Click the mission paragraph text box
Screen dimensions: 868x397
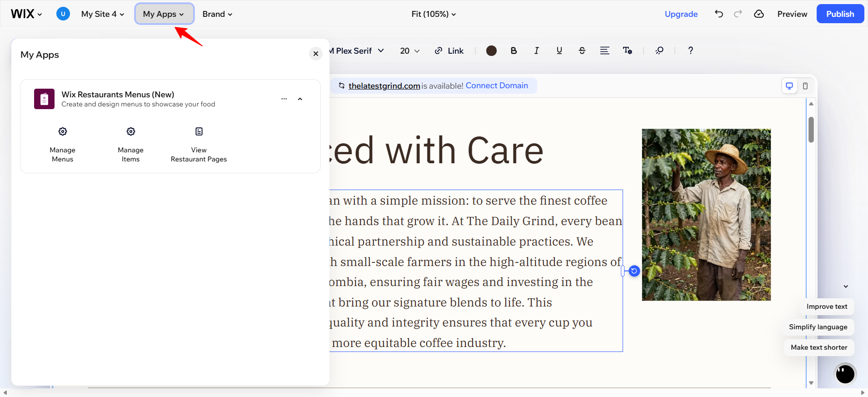[476, 271]
